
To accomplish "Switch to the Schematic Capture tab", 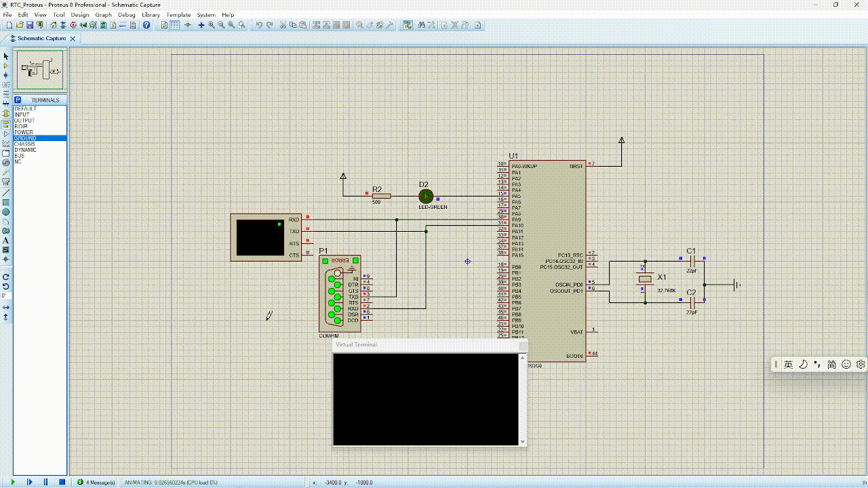I will [x=41, y=39].
